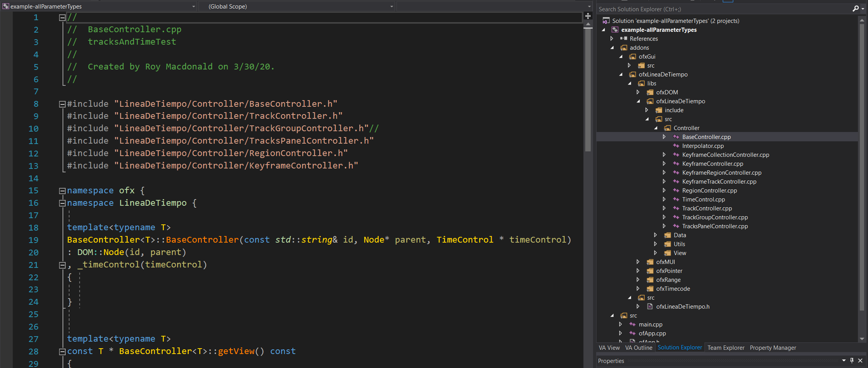Click the Interpolator.cpp file icon
868x368 pixels.
(676, 146)
